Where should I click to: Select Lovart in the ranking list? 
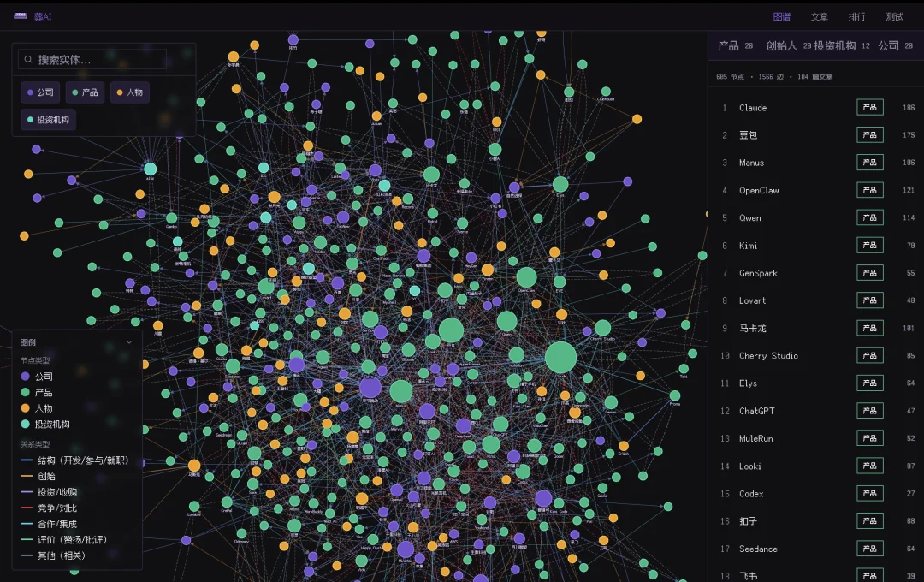[x=816, y=300]
